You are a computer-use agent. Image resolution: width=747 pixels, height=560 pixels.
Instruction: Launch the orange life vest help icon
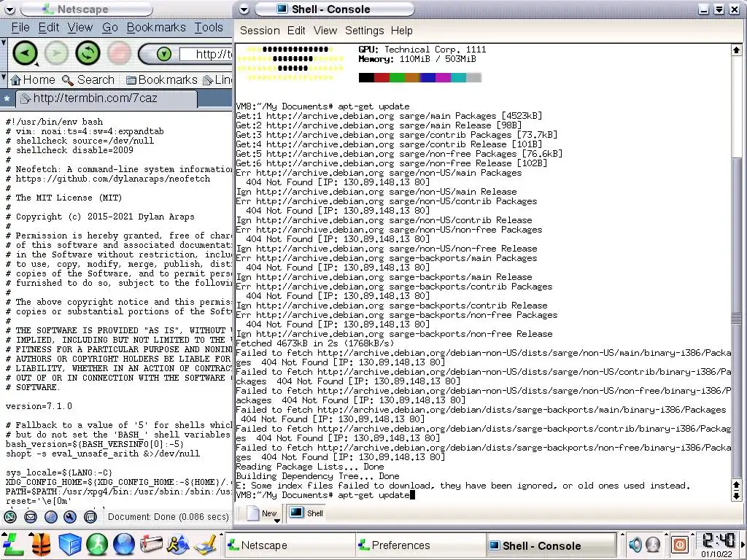click(x=42, y=544)
